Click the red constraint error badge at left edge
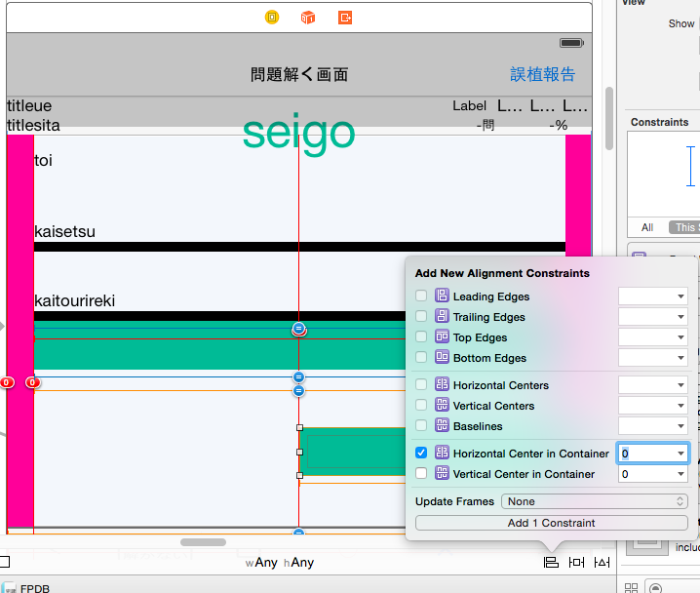Screen dimensions: 700x593 (x=6, y=382)
